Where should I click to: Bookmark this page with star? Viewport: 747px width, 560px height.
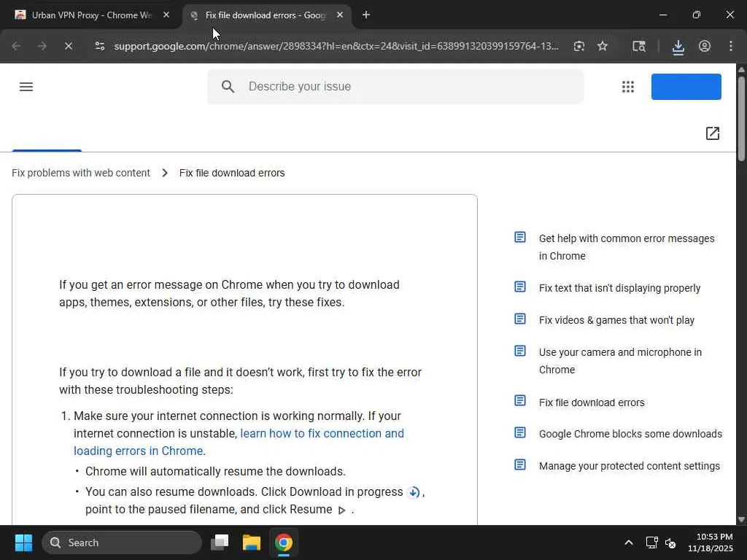click(x=602, y=46)
